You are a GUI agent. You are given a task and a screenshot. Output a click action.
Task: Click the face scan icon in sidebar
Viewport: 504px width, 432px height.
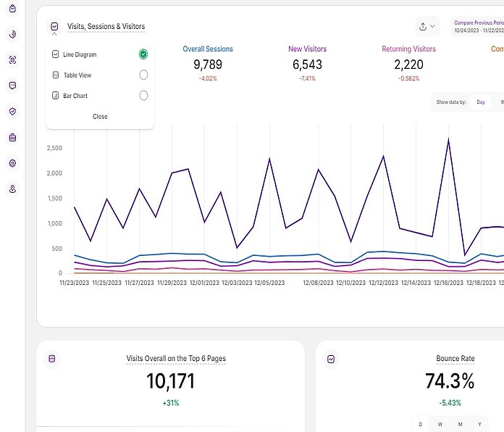(x=12, y=60)
